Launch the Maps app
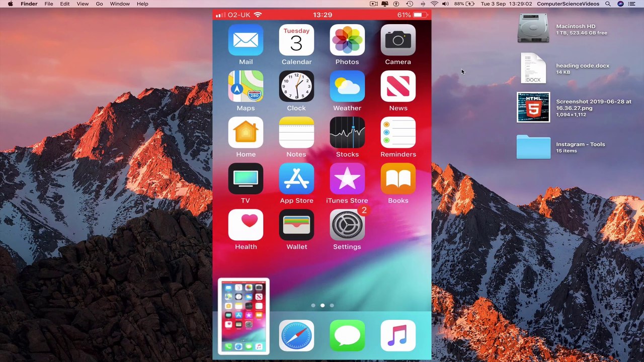This screenshot has height=362, width=644. coord(246,86)
